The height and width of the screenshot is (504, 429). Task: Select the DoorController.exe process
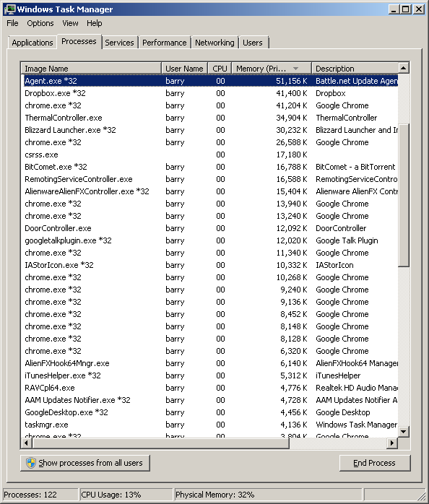(210, 228)
